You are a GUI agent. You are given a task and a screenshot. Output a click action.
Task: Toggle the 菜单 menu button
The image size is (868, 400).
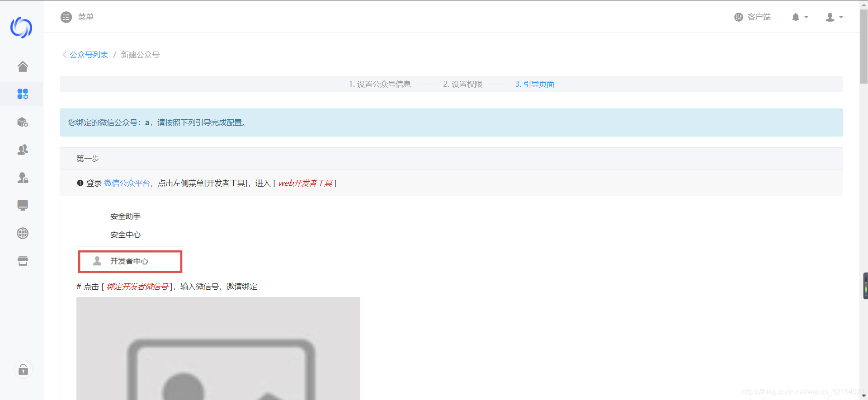pos(77,17)
